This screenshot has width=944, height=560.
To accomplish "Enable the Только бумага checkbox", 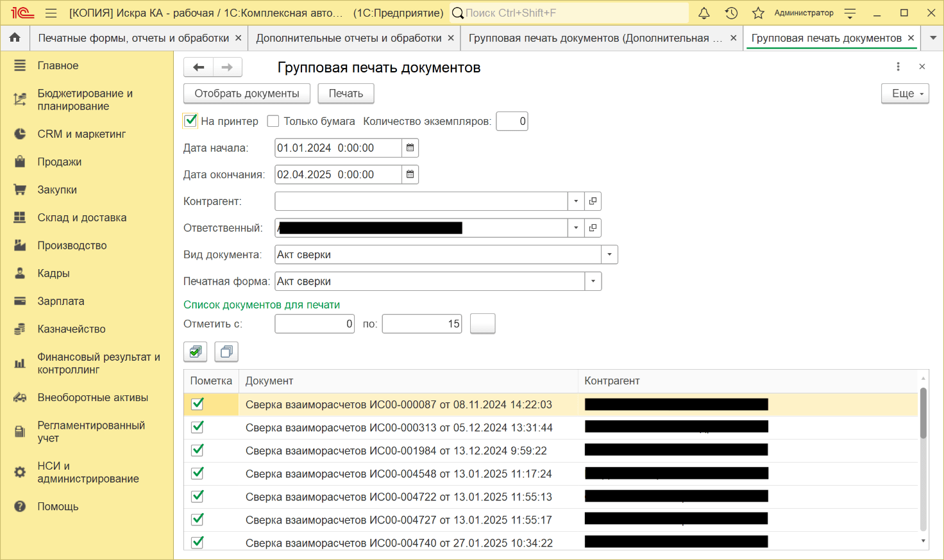I will [x=273, y=121].
